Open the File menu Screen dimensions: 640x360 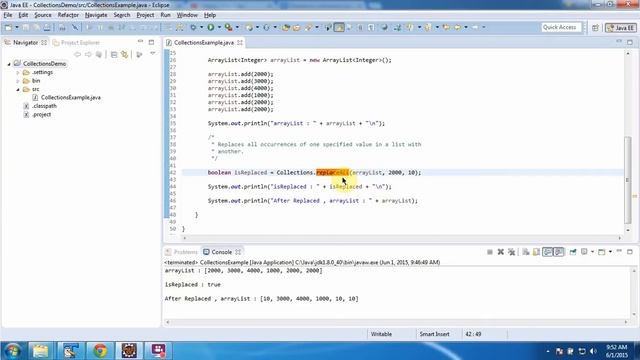pos(8,15)
